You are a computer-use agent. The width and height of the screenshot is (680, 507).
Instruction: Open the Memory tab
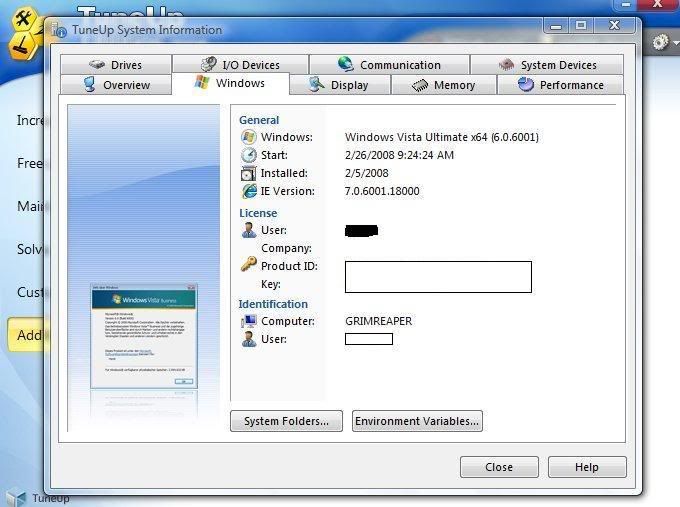[x=444, y=85]
